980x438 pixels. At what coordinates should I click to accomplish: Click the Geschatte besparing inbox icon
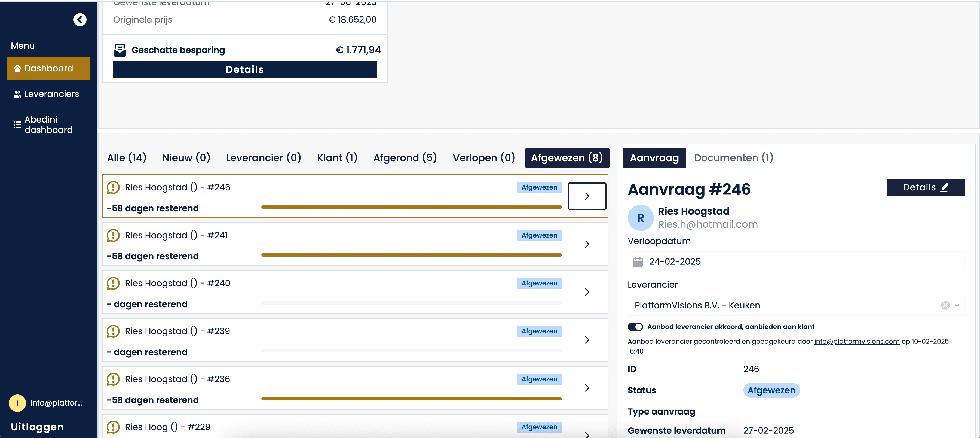[x=120, y=50]
